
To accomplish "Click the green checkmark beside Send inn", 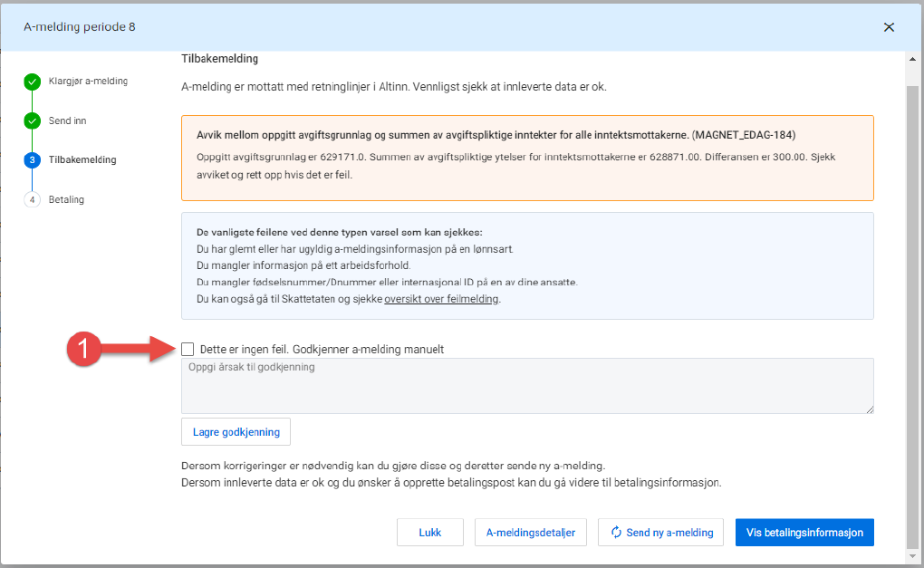I will (33, 120).
